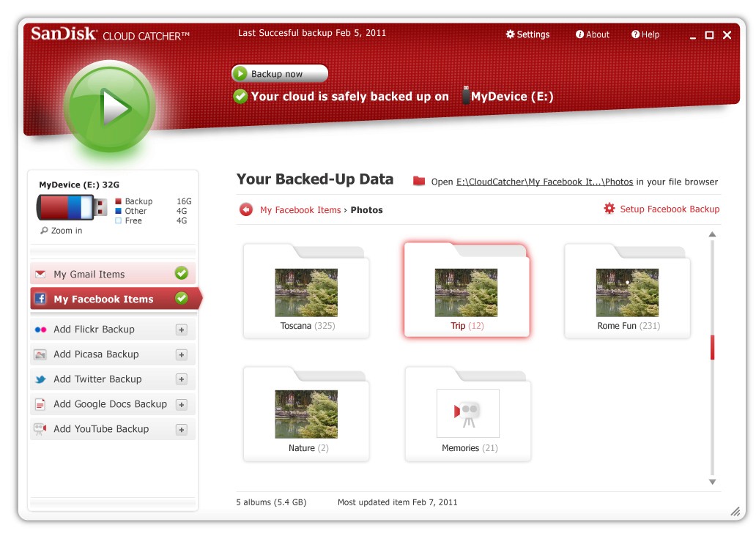Select Add Google Docs Backup in the sidebar
756x536 pixels.
113,404
